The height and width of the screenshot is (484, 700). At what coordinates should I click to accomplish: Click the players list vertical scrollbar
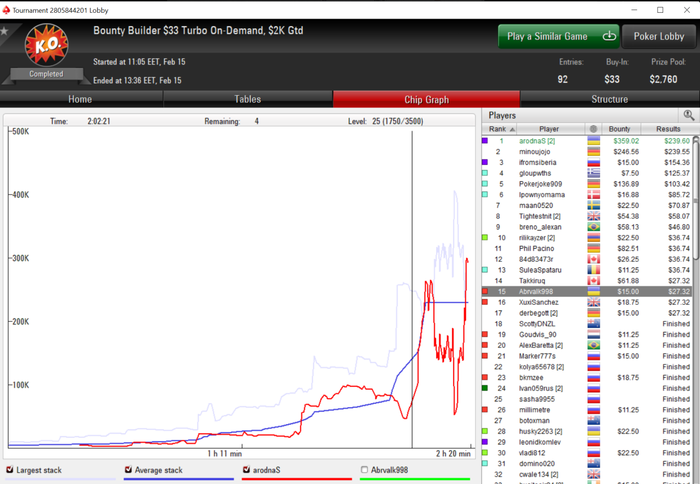(x=696, y=198)
